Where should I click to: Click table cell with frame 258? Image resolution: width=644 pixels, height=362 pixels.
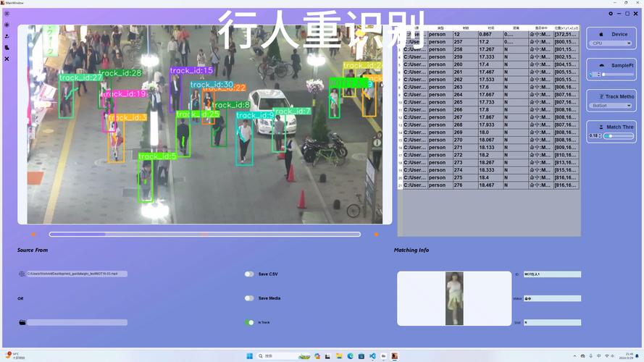pos(465,49)
